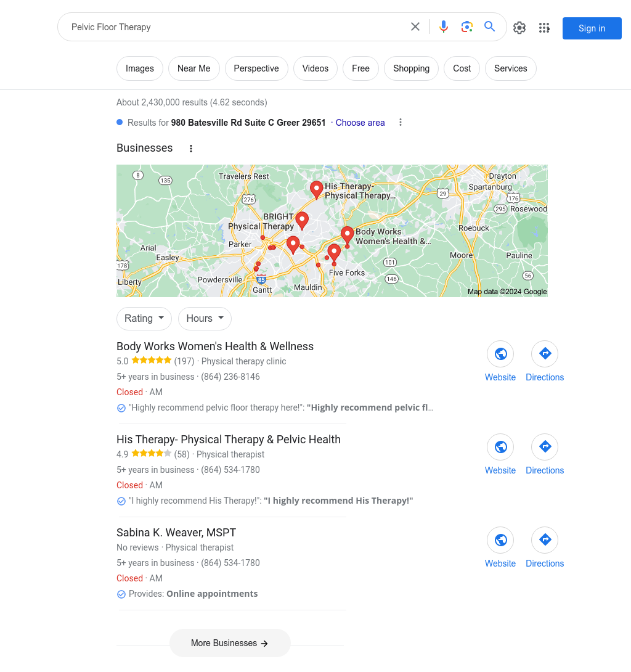Select the Near Me filter chip
Viewport: 631px width, 672px height.
pos(193,68)
